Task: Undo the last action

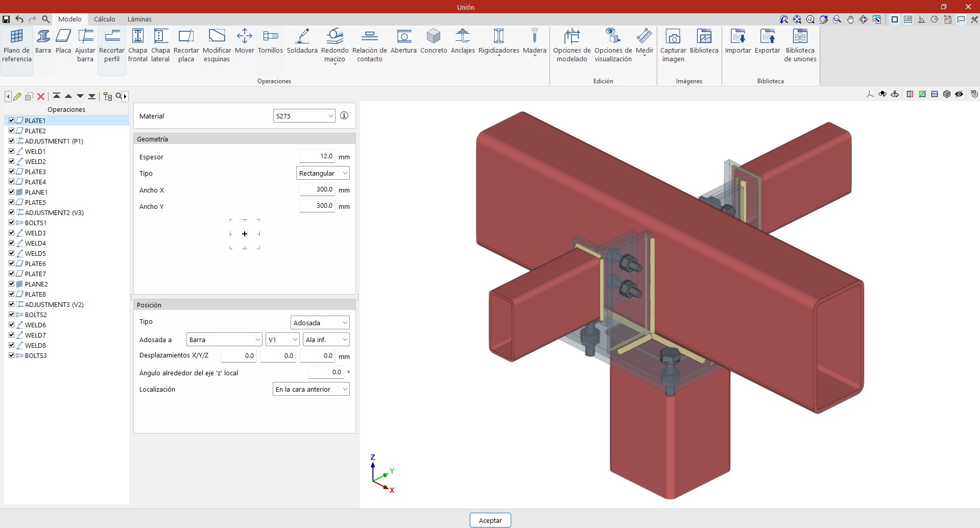Action: [x=19, y=19]
